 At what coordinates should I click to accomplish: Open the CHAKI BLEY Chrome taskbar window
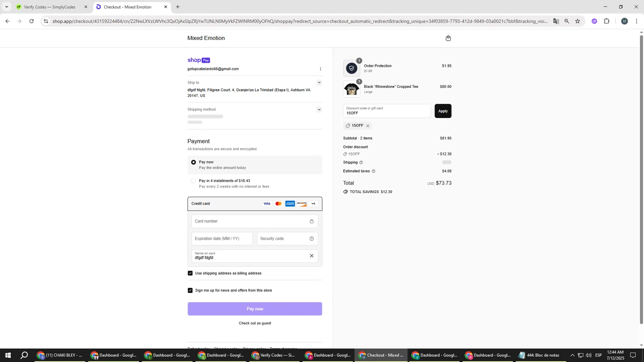pos(60,355)
